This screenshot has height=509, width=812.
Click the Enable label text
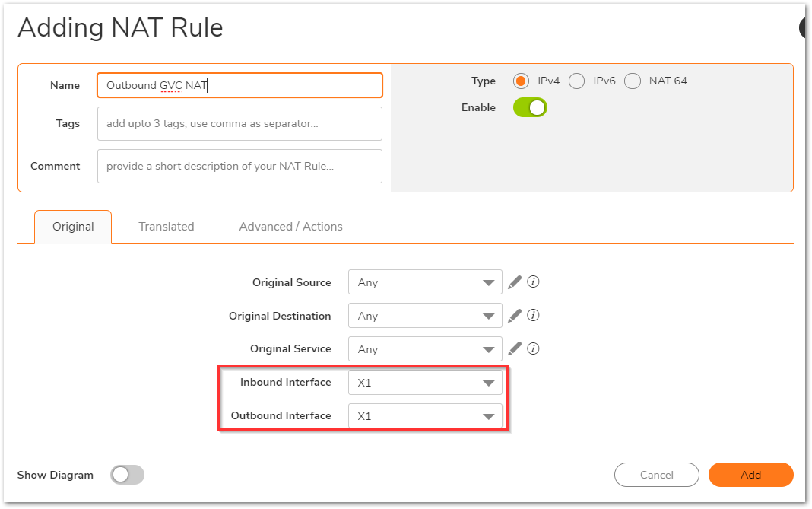[478, 107]
